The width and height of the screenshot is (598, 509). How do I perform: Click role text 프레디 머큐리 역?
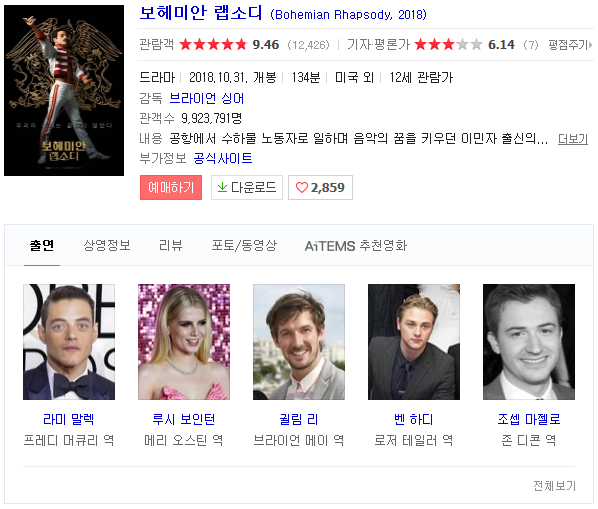tap(69, 441)
